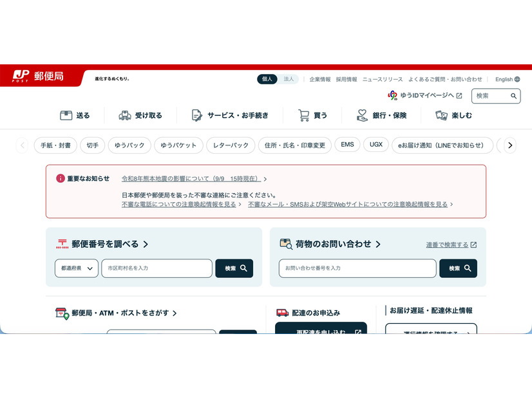Open 連番で検索する link
532x399 pixels.
click(x=447, y=245)
